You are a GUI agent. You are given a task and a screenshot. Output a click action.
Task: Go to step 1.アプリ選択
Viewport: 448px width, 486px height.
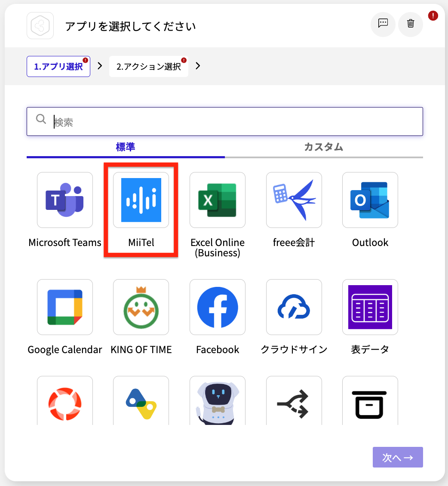click(58, 66)
